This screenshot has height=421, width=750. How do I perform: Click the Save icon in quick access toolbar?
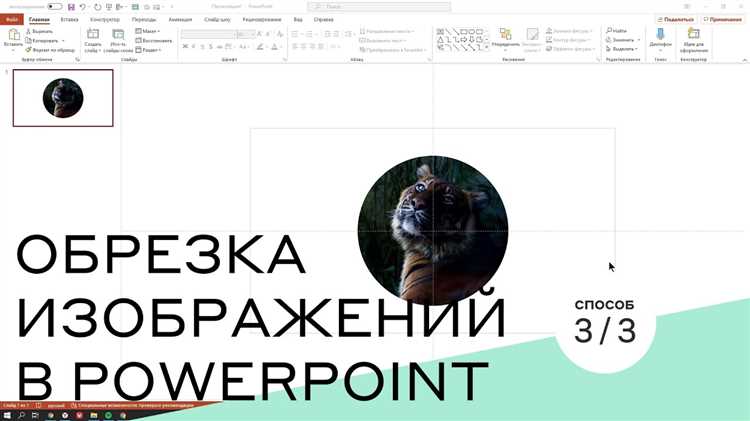pyautogui.click(x=71, y=7)
